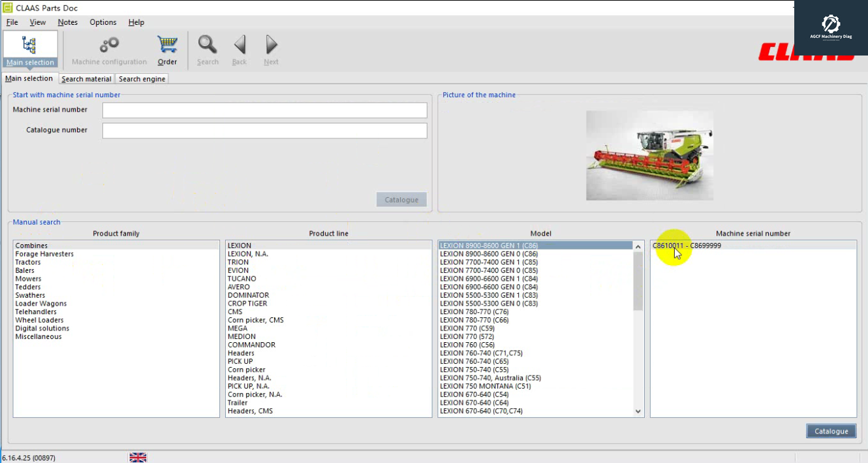Switch to the Search engine tab

(x=142, y=78)
